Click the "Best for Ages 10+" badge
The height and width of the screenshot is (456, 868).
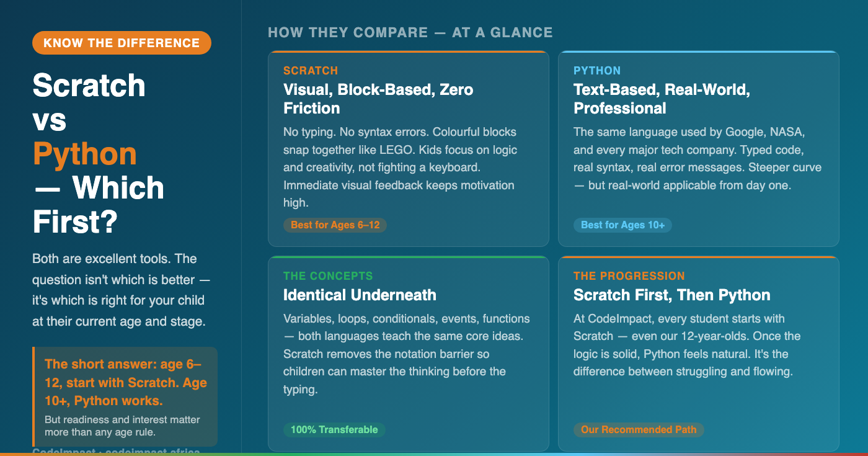point(622,225)
